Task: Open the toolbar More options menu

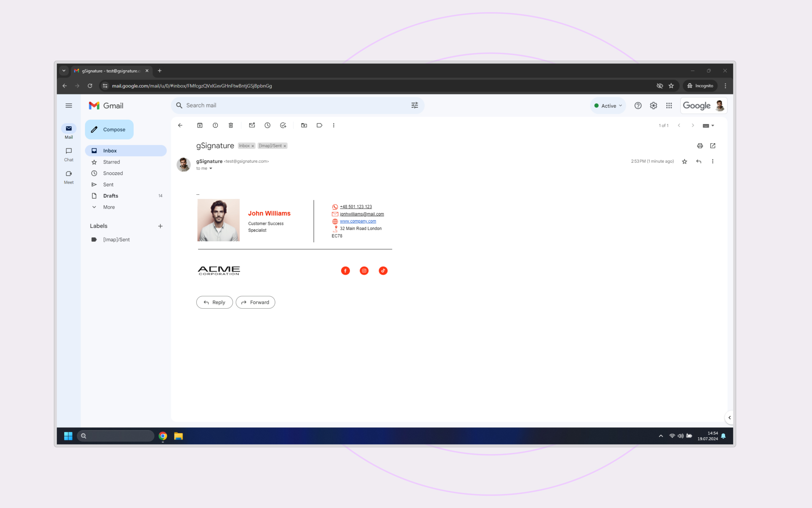Action: tap(334, 125)
